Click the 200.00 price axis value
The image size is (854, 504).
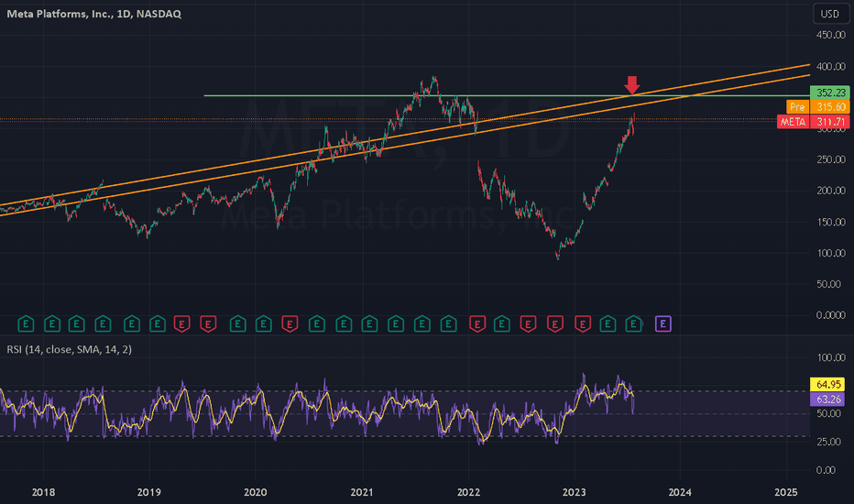(830, 191)
